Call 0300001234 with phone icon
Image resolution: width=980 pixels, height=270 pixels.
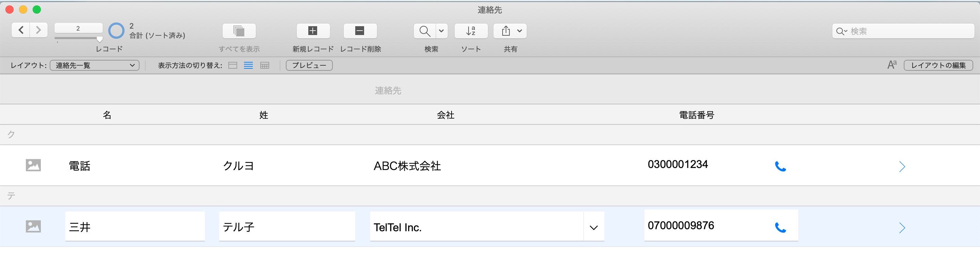(780, 166)
